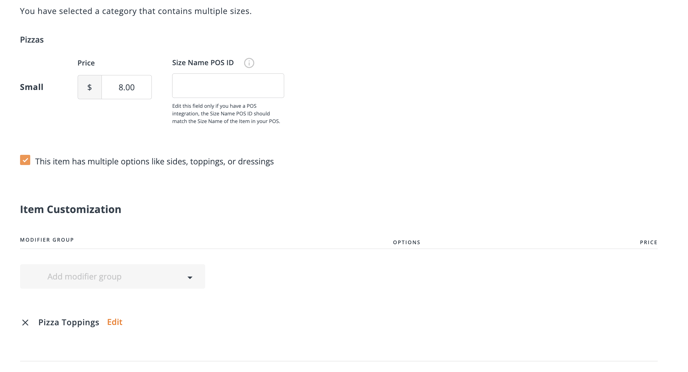This screenshot has height=372, width=688.
Task: Click the Size Name POS ID field label
Action: (x=203, y=62)
